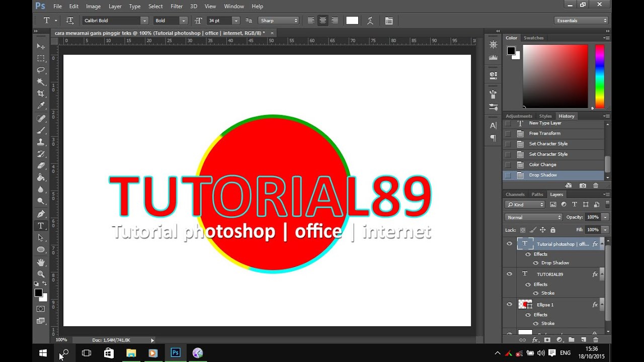The image size is (644, 362).
Task: Click the hue spectrum slider in Color panel
Action: tap(600, 76)
